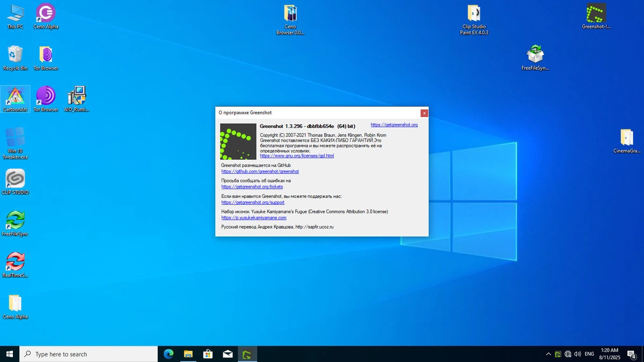The width and height of the screenshot is (644, 362).
Task: Open the getgreenshot.org/support link
Action: click(253, 202)
